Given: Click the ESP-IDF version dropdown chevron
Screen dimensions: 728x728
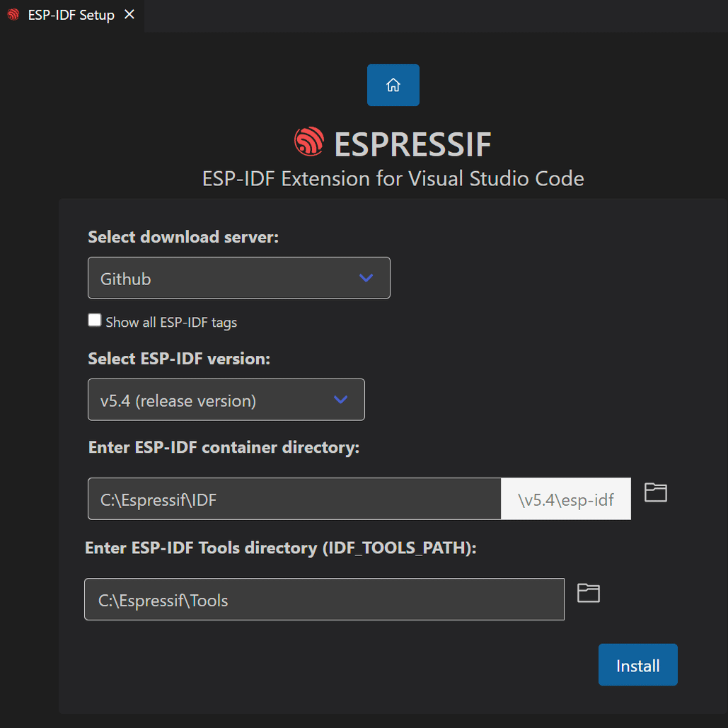Looking at the screenshot, I should 340,400.
